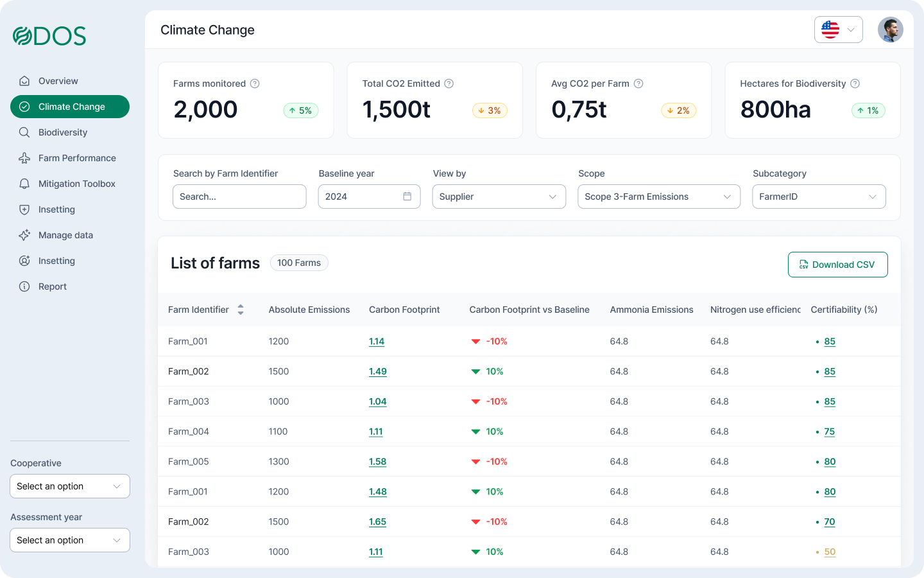Click the Biodiversity magnifier icon
The height and width of the screenshot is (578, 924).
click(24, 132)
